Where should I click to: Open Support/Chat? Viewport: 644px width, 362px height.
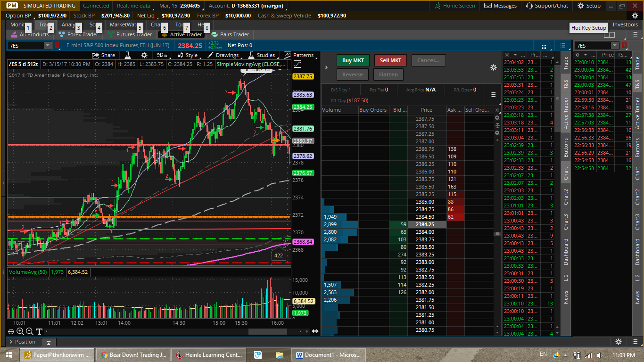pyautogui.click(x=547, y=6)
